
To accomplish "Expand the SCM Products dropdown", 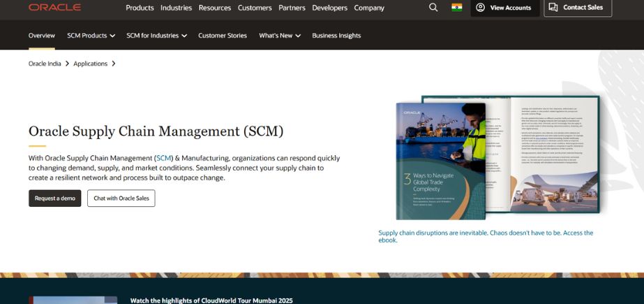I will 91,36.
